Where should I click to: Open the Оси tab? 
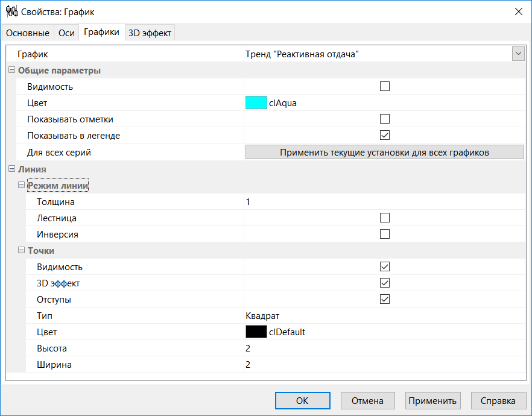(66, 33)
